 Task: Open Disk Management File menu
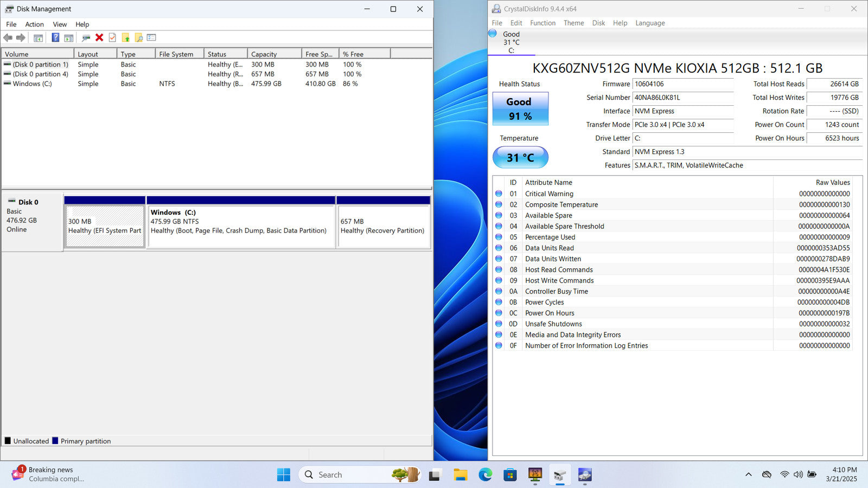[11, 24]
